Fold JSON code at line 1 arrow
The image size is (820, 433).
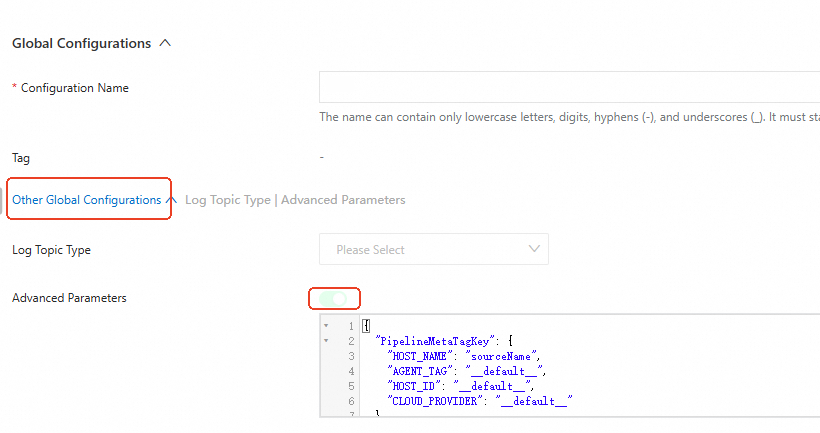click(326, 326)
